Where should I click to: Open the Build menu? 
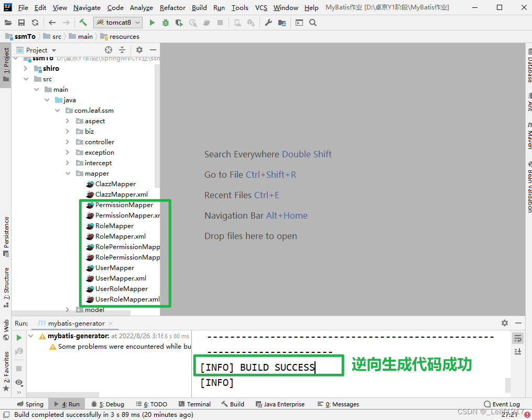199,7
